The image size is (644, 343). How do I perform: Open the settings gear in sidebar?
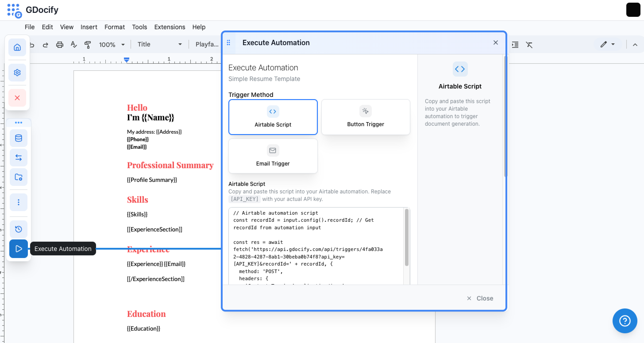pyautogui.click(x=17, y=73)
